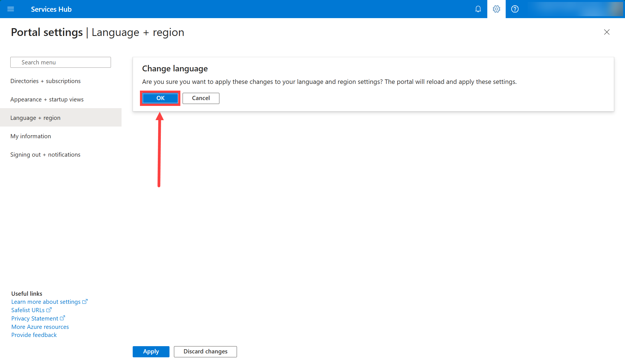
Task: Open the Safelist URLs link
Action: point(28,310)
